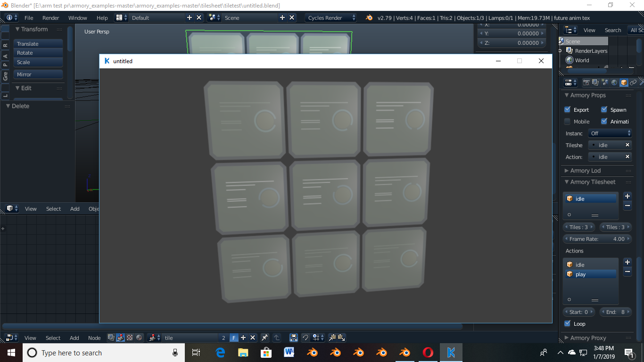Open the Cycles Render engine dropdown
Viewport: 644px width, 362px height.
331,18
